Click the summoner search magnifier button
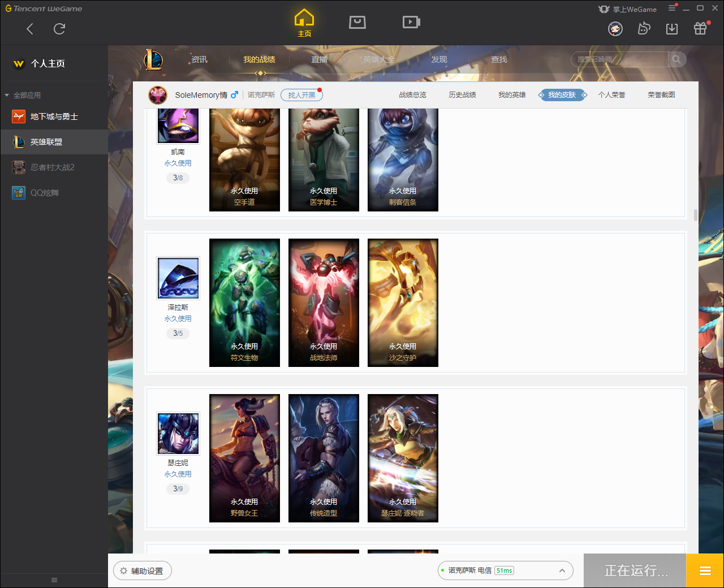The height and width of the screenshot is (588, 724). [x=676, y=59]
